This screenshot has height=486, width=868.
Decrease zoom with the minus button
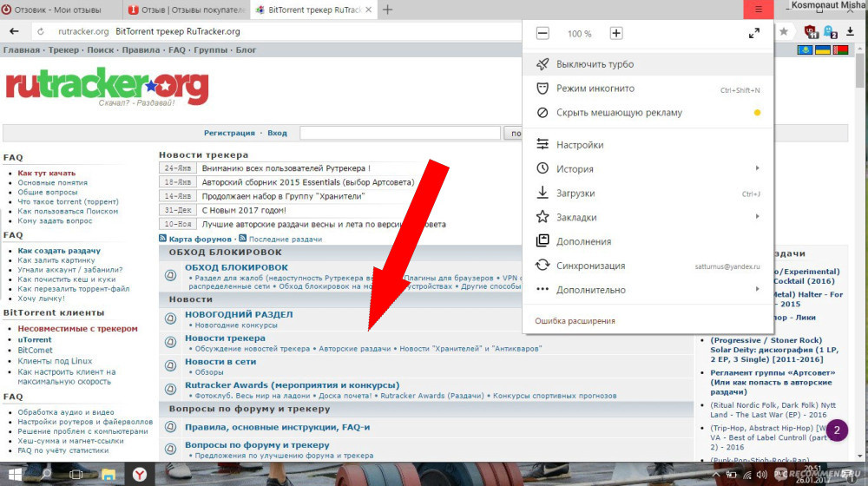(x=542, y=33)
